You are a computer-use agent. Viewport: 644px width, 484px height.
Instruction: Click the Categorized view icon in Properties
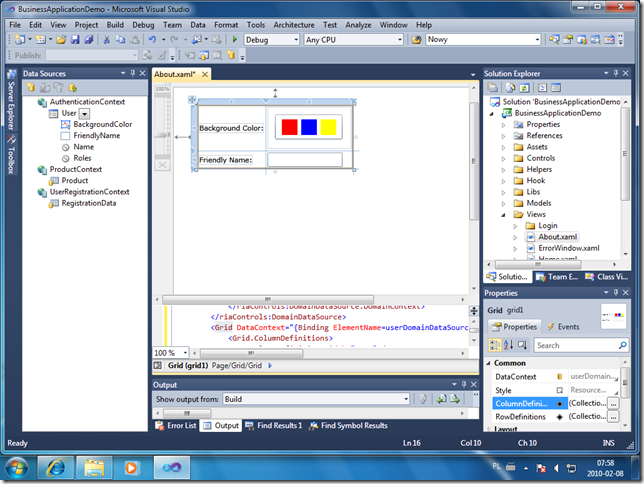click(494, 345)
